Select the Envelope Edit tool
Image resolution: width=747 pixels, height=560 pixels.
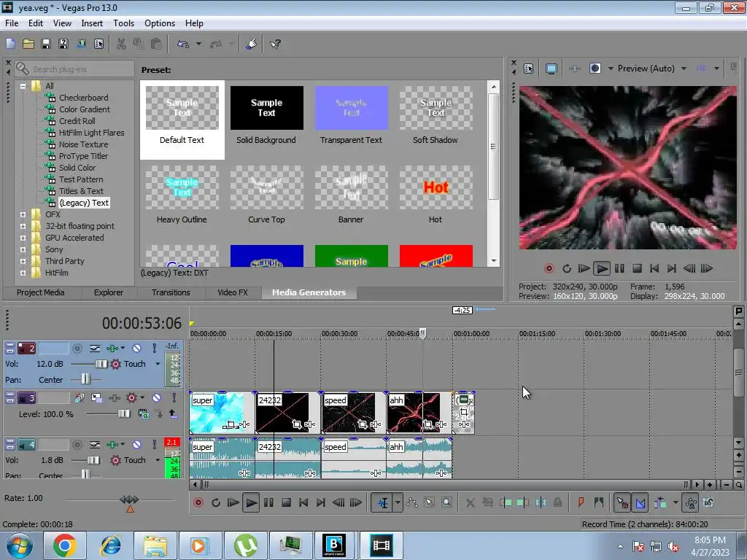412,502
